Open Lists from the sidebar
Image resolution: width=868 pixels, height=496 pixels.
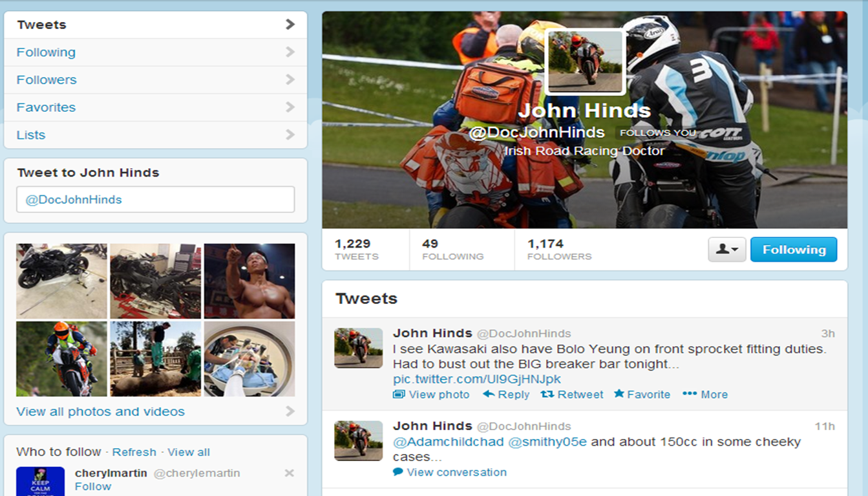(31, 135)
